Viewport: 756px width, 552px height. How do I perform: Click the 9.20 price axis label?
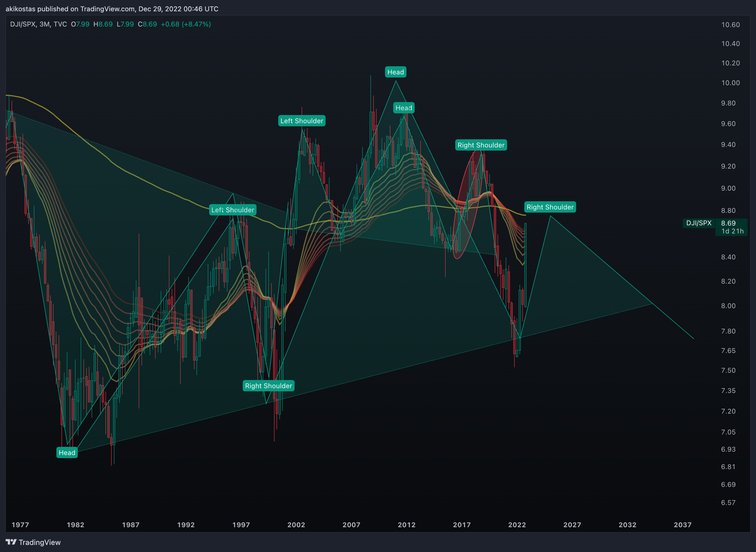[728, 166]
